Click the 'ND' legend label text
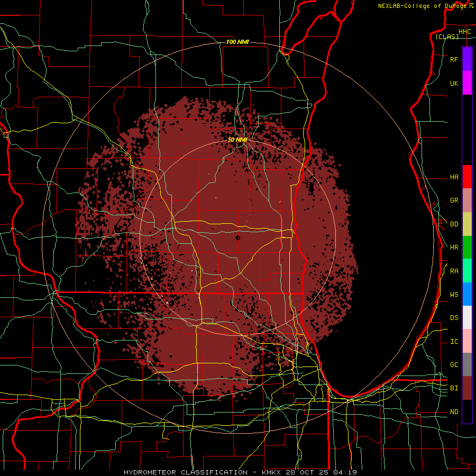 pos(454,411)
